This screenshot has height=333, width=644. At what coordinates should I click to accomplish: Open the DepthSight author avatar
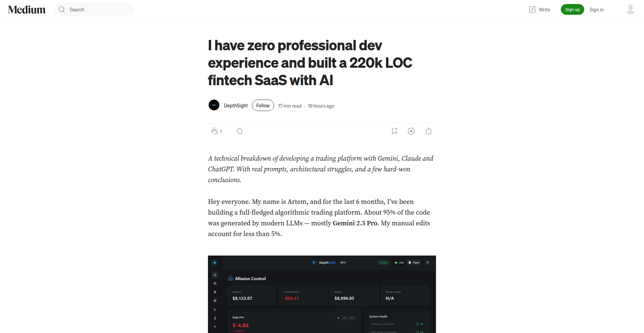(214, 105)
